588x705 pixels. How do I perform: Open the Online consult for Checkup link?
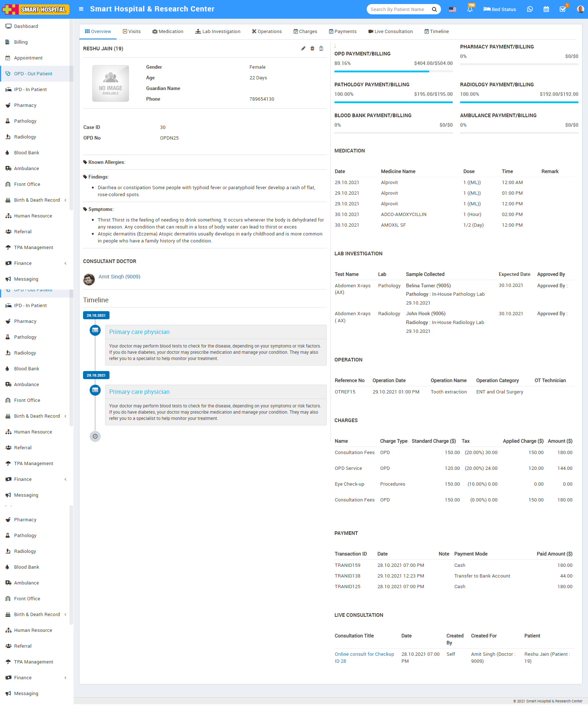364,654
